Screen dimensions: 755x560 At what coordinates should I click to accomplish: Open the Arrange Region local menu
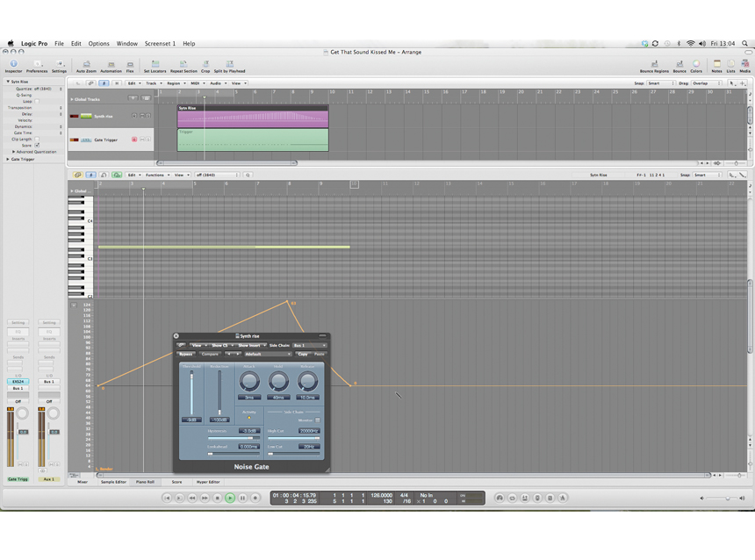176,83
